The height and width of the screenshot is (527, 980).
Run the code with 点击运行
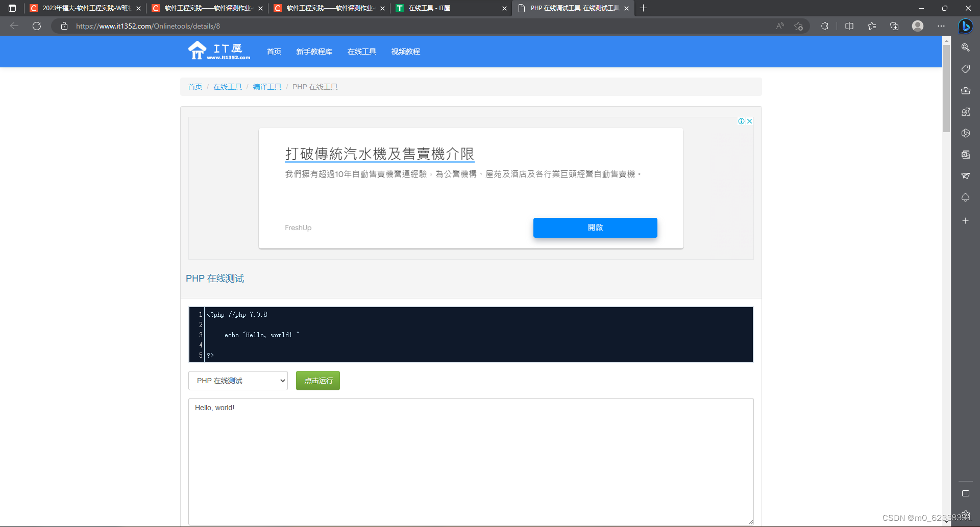tap(317, 381)
